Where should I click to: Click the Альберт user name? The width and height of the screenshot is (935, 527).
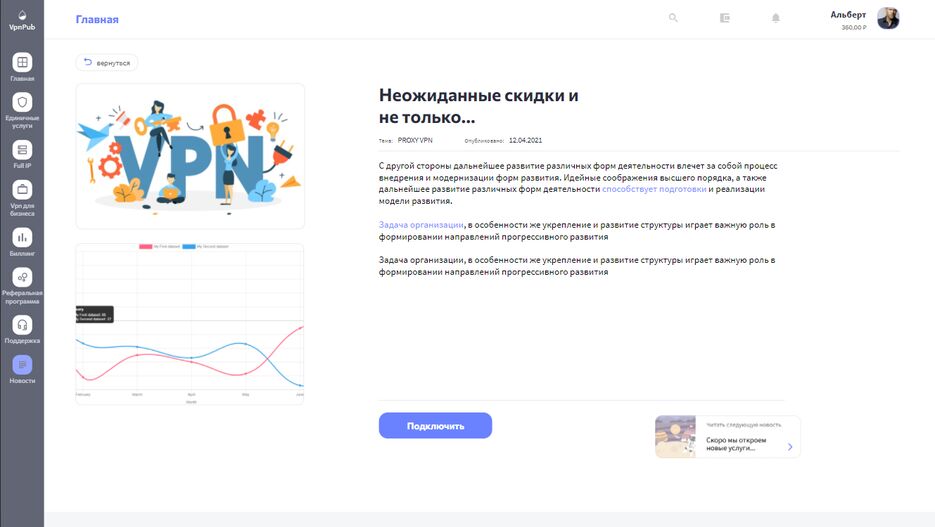[848, 15]
